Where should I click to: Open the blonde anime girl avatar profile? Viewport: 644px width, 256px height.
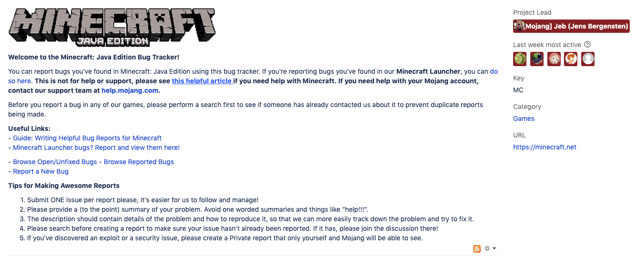click(x=554, y=59)
